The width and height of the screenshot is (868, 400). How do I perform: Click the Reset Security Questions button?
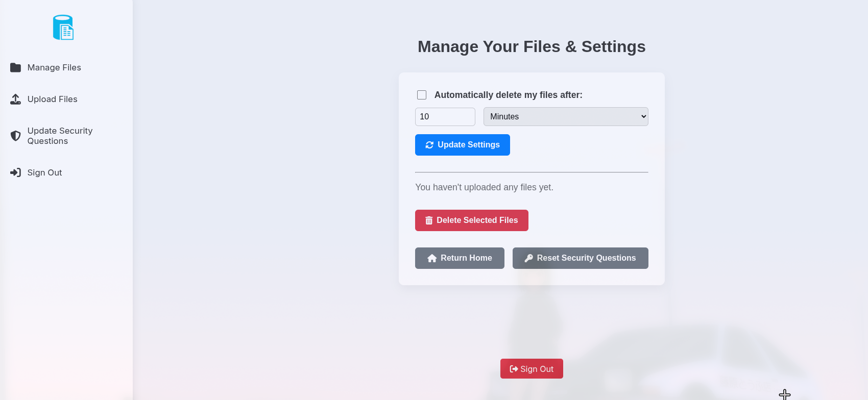click(x=580, y=258)
